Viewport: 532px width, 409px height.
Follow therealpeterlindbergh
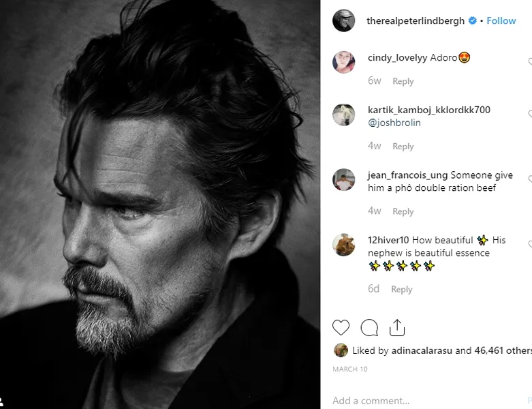pyautogui.click(x=501, y=21)
